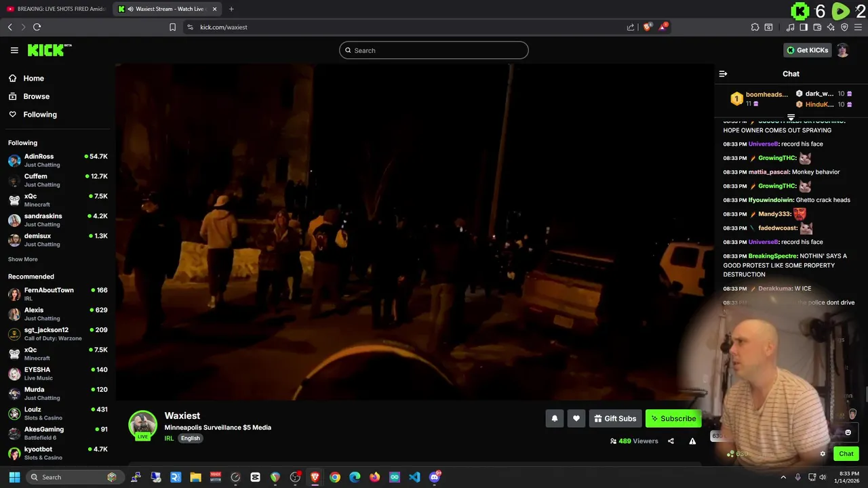The height and width of the screenshot is (488, 868).
Task: Open Browse in the sidebar
Action: (36, 96)
